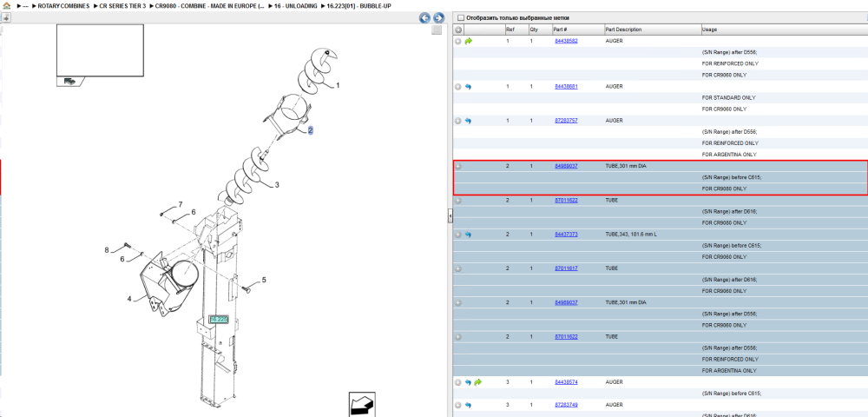The height and width of the screenshot is (417, 868).
Task: Open part number link 84438681
Action: pos(566,86)
